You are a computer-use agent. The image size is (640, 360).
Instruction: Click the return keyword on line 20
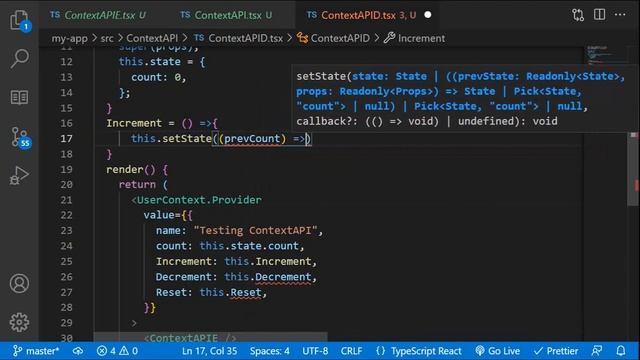(x=137, y=184)
